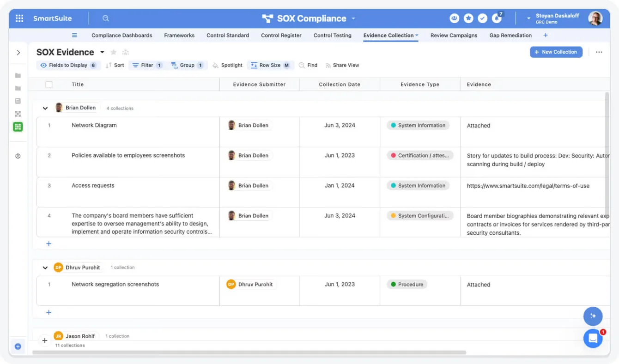Screen dimensions: 619x364
Task: Click the horizontal scrollbar at bottom
Action: (x=249, y=352)
